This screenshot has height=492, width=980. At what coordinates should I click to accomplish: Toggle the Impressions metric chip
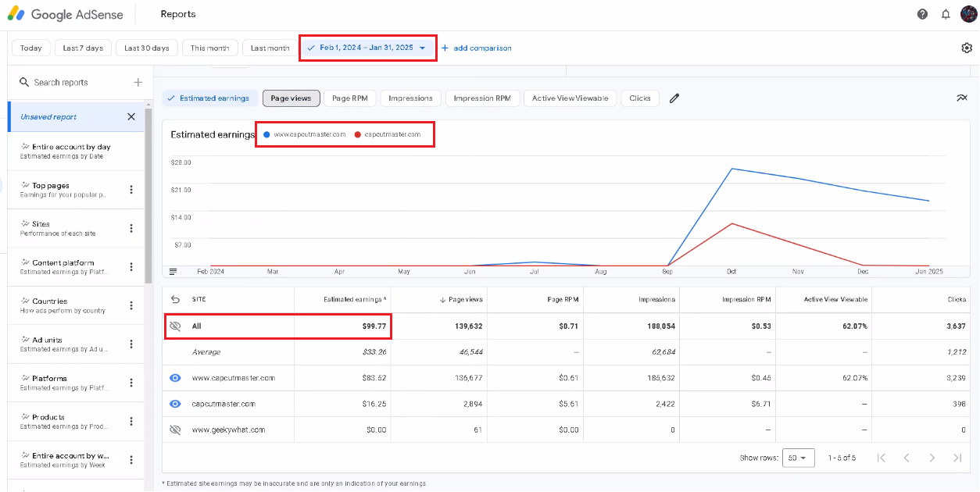pos(410,98)
